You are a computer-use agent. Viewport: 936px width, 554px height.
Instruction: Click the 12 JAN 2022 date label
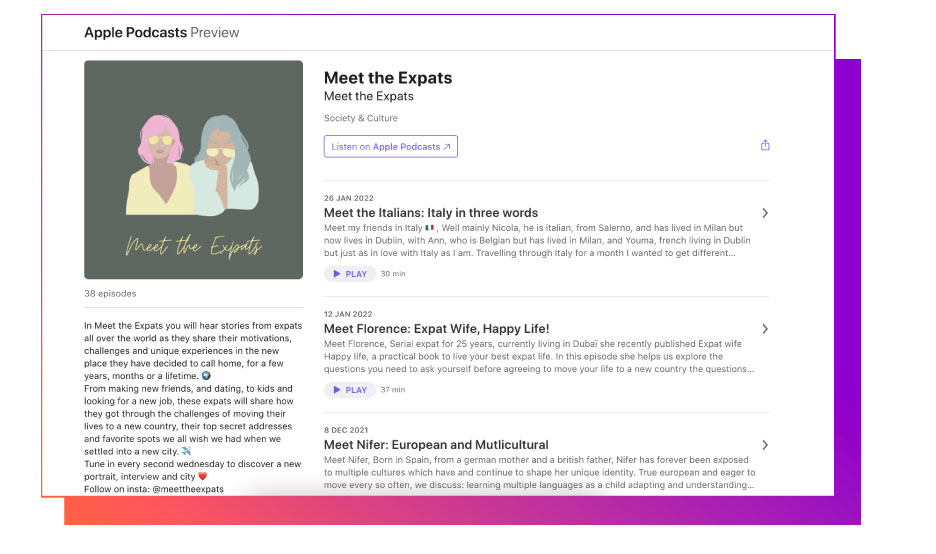click(348, 314)
